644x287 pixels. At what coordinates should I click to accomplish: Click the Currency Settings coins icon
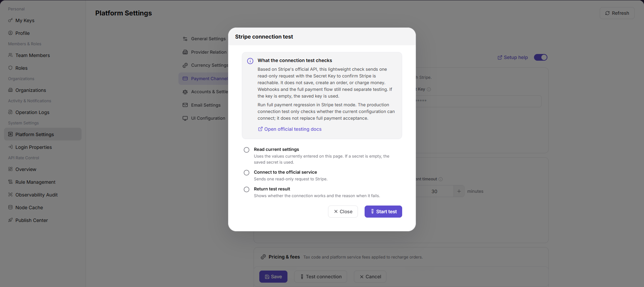coord(185,65)
